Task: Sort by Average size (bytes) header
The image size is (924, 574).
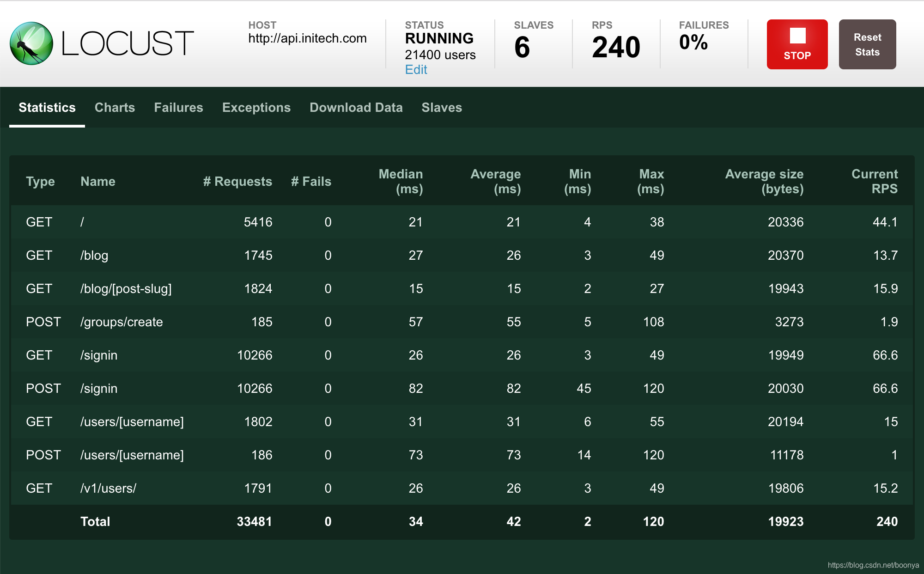Action: (764, 182)
